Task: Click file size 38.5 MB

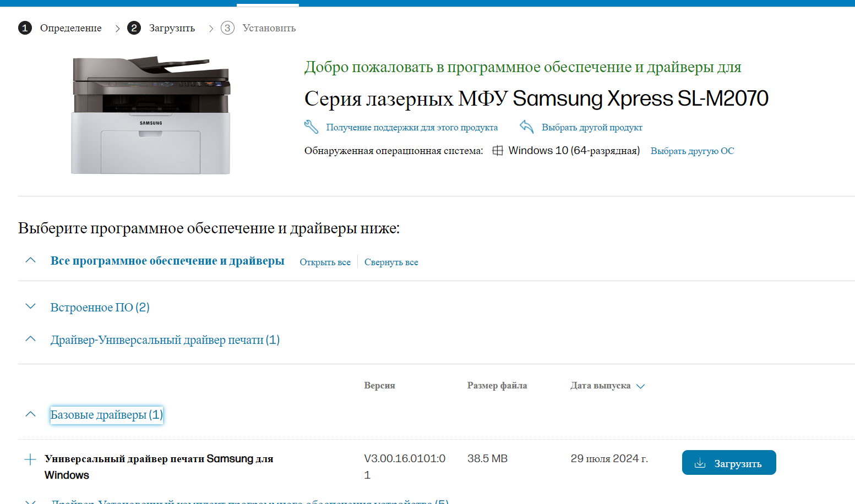Action: pyautogui.click(x=487, y=458)
